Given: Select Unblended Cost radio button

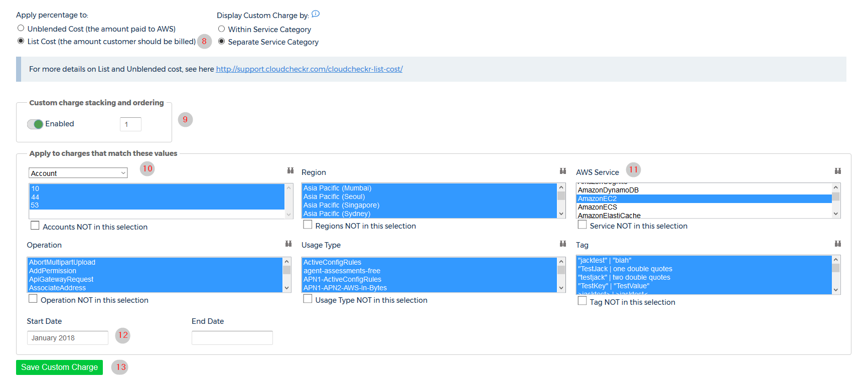Looking at the screenshot, I should coord(21,28).
